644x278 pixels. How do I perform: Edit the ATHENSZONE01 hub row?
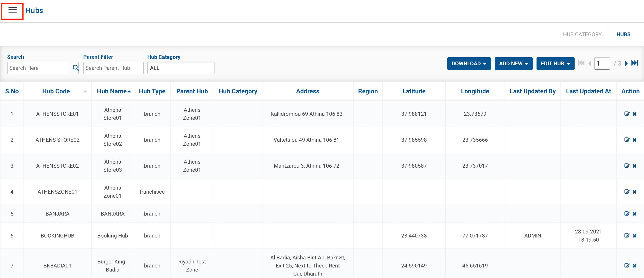(x=627, y=192)
